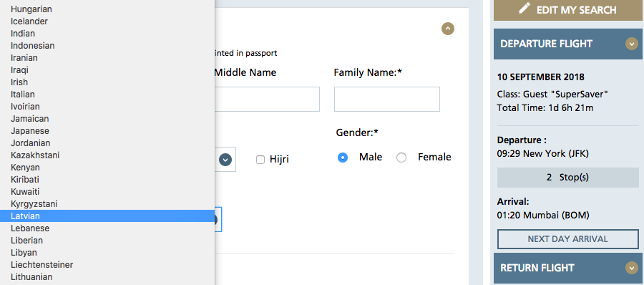Click the Next Day Arrival button
644x285 pixels.
pos(568,239)
